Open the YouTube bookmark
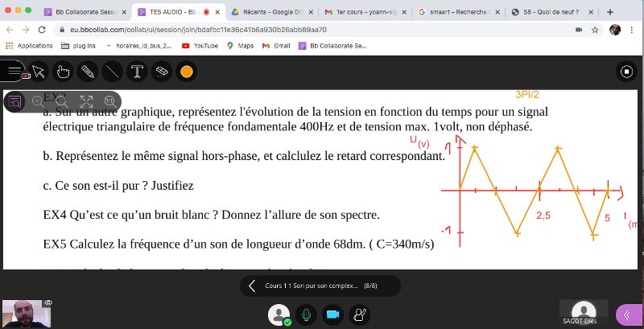 tap(200, 46)
